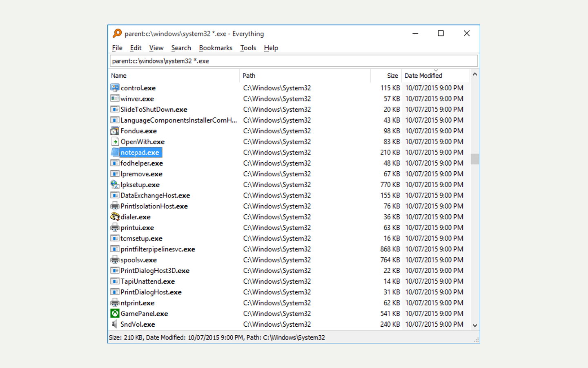
Task: Open the Help menu
Action: pos(271,48)
